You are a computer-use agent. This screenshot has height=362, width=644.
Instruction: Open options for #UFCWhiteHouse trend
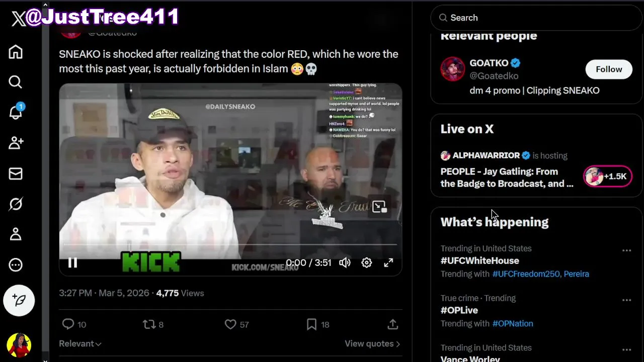pos(626,250)
